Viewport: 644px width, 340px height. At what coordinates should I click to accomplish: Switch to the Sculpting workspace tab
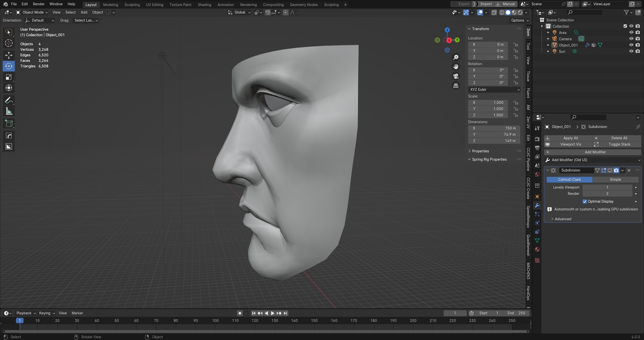pyautogui.click(x=132, y=5)
